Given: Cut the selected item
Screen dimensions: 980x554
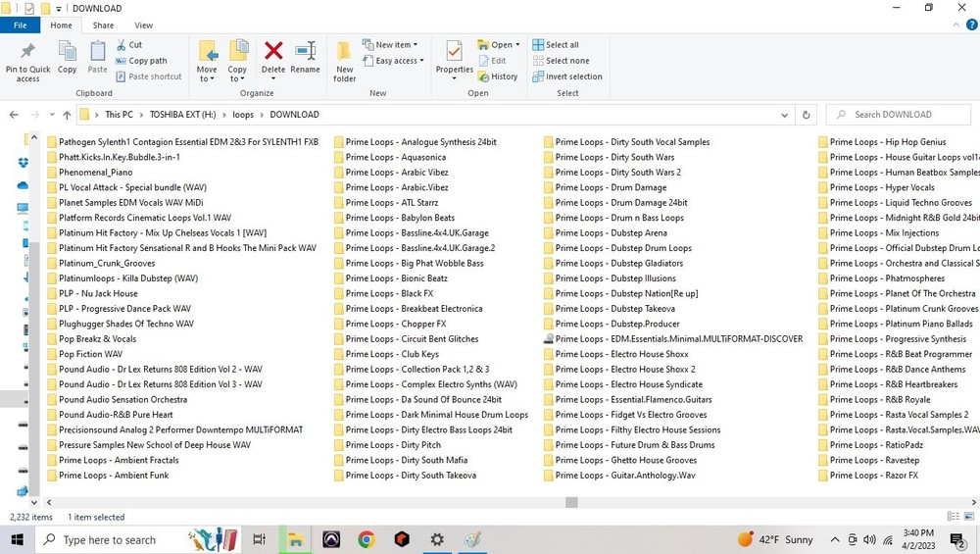Looking at the screenshot, I should click(128, 45).
